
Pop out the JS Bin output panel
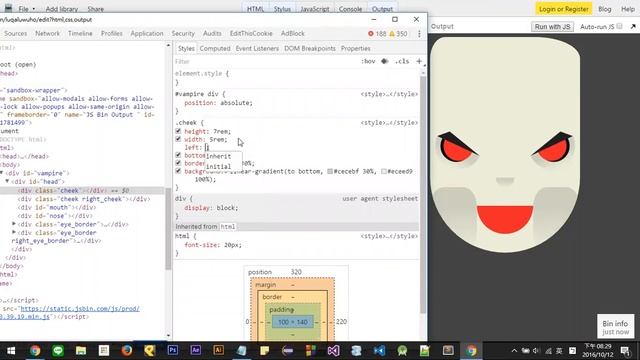633,27
